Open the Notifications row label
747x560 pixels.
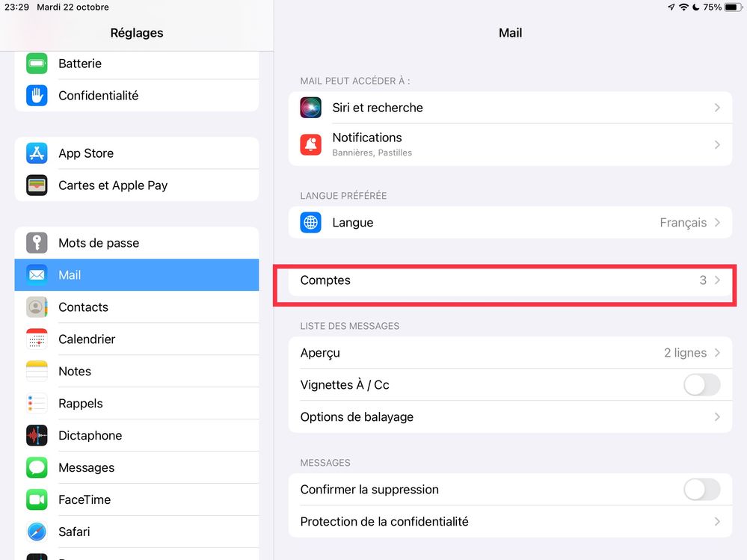pos(367,138)
